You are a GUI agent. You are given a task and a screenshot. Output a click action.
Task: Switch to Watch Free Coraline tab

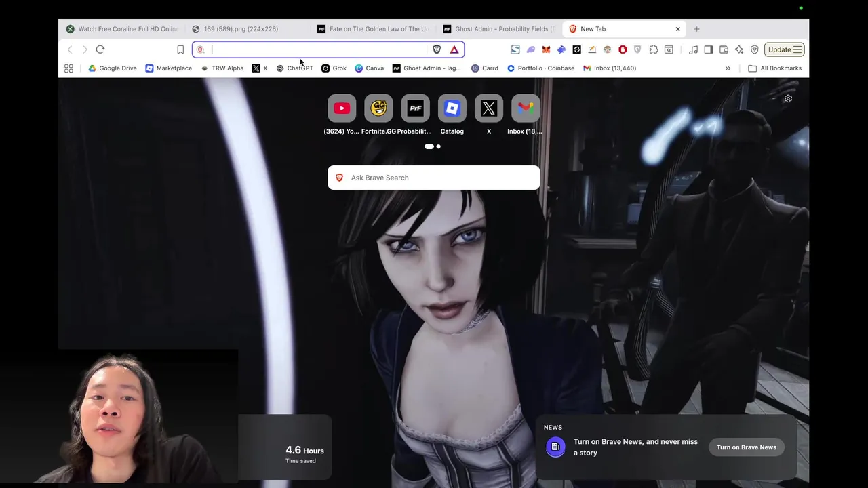[122, 29]
